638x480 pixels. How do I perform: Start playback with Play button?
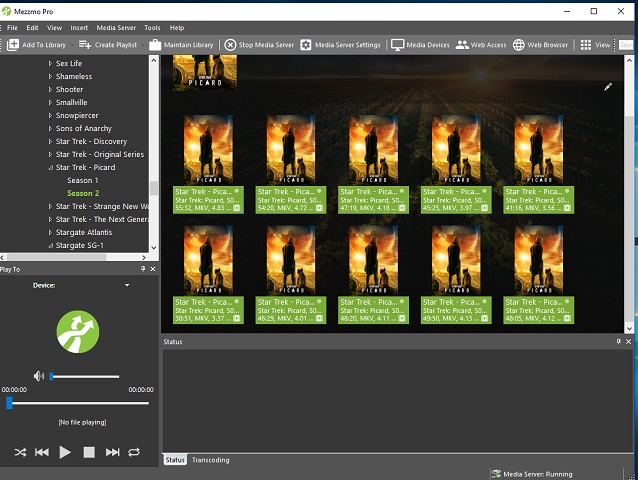point(65,452)
